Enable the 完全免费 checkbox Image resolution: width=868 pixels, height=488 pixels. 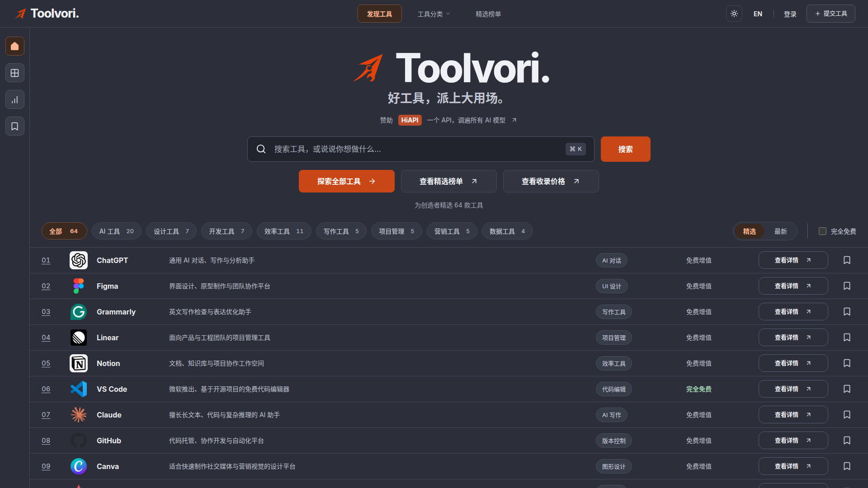coord(822,231)
